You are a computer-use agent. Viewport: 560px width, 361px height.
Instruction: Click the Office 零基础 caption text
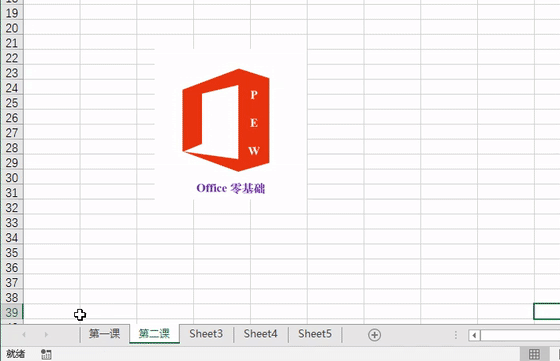[x=231, y=188]
